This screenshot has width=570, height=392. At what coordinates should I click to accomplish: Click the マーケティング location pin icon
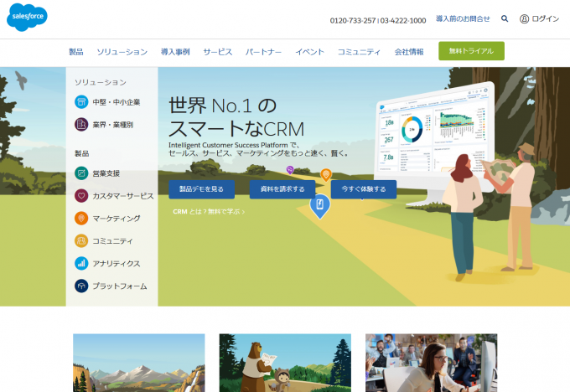pos(81,219)
